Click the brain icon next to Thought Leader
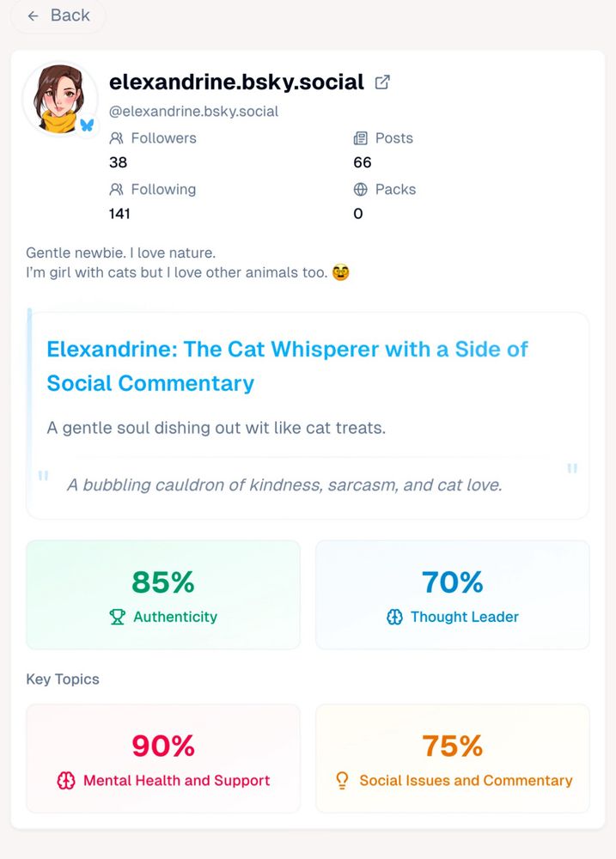 (x=395, y=617)
